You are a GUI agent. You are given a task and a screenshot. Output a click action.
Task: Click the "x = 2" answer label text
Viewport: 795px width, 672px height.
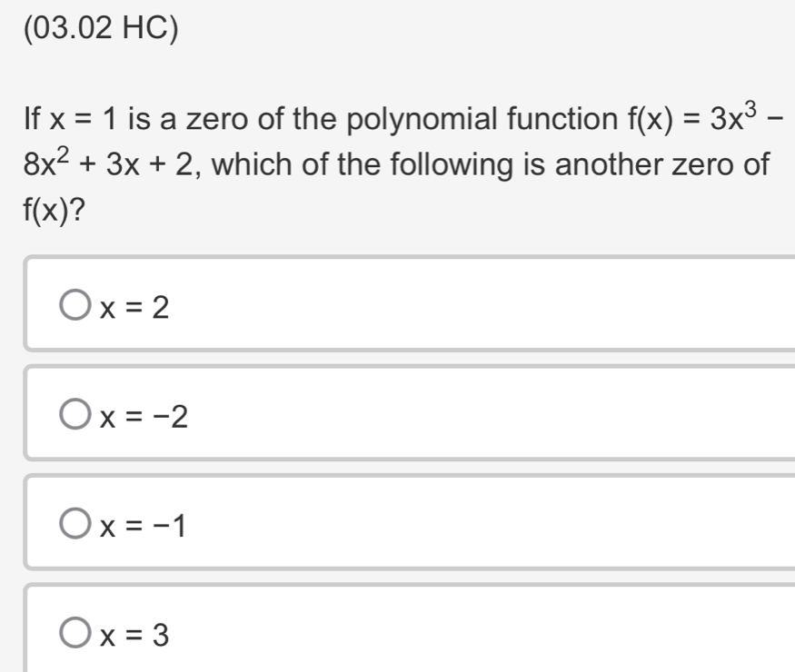tap(134, 309)
